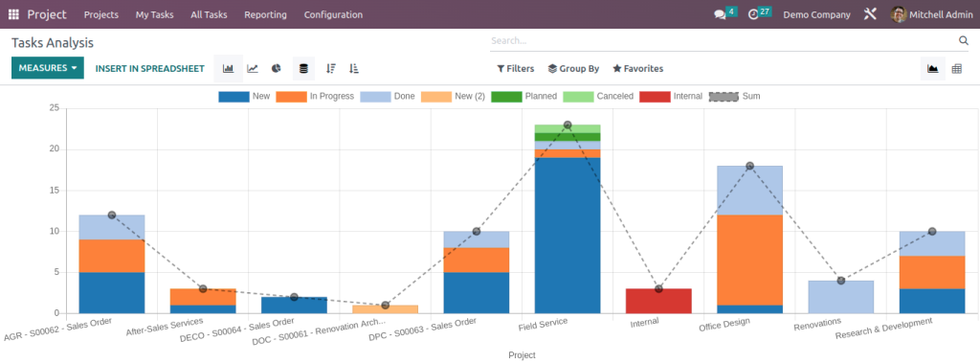This screenshot has width=980, height=364.
Task: Sort the chart in ascending order
Action: (x=354, y=68)
